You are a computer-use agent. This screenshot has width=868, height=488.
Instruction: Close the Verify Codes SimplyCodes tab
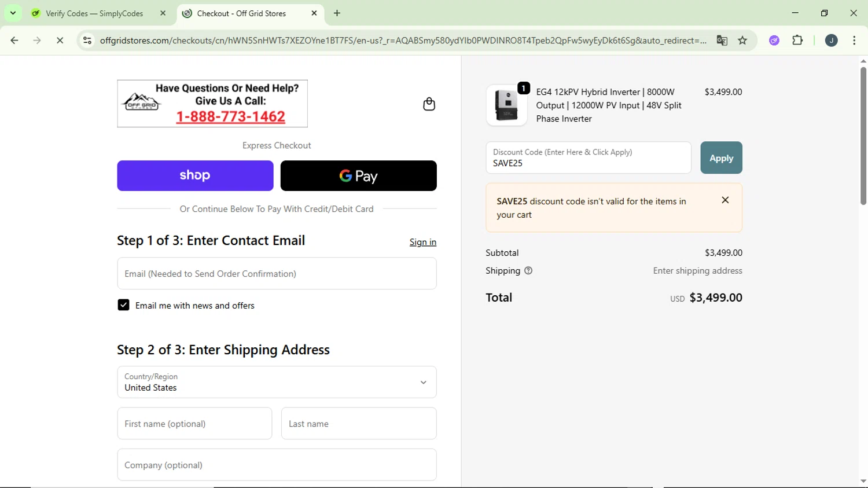click(163, 13)
